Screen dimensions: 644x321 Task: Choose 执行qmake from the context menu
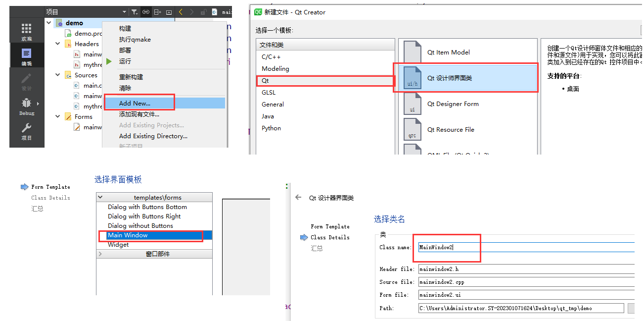[135, 40]
